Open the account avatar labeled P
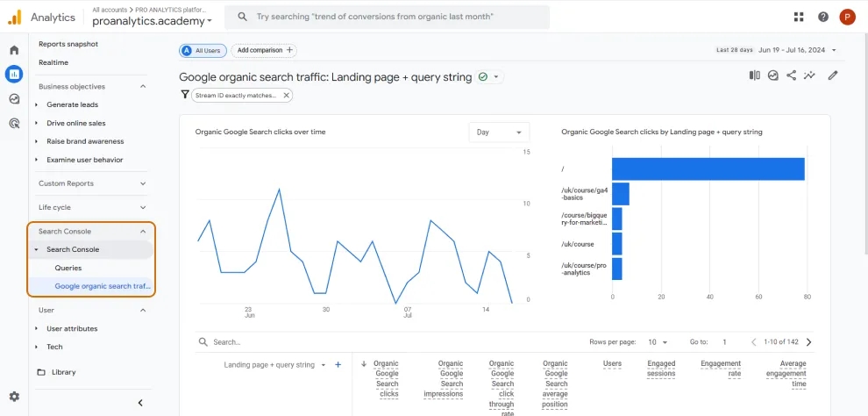The image size is (868, 416). click(847, 17)
